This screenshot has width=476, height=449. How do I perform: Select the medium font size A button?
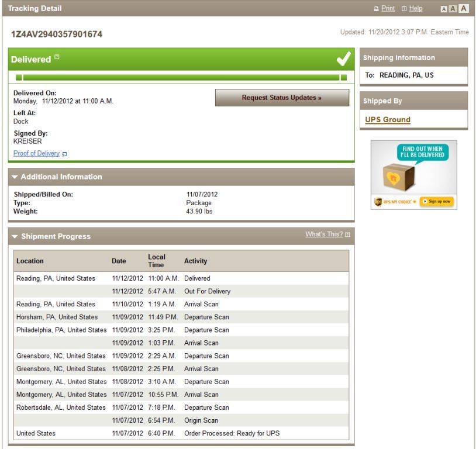(x=454, y=9)
